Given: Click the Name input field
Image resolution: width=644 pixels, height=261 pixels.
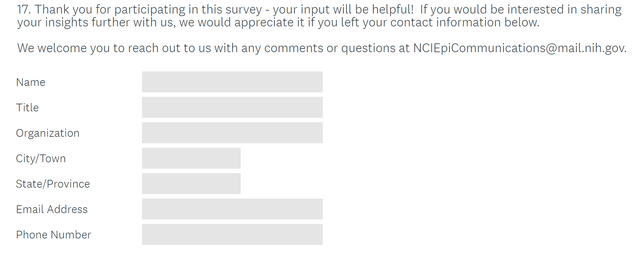Looking at the screenshot, I should tap(232, 82).
